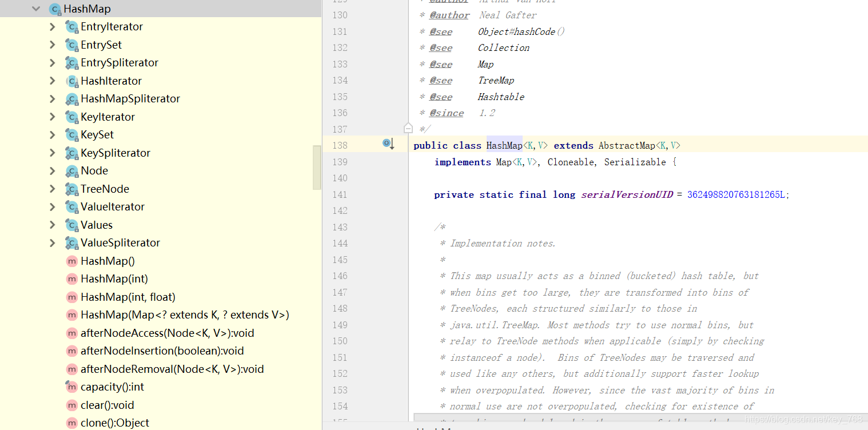Expand the ValueIterator node
Image resolution: width=868 pixels, height=430 pixels.
(x=53, y=206)
